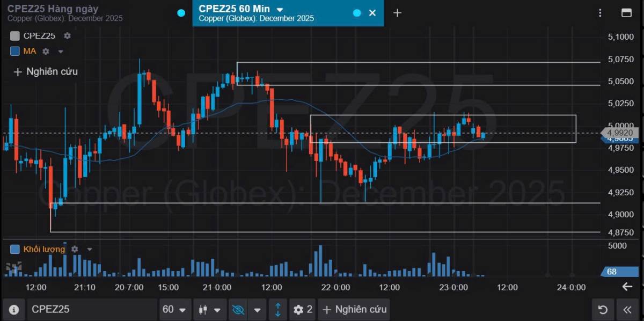Expand the MA indicator dropdown arrow
Screen dimensions: 644x321
(x=61, y=52)
